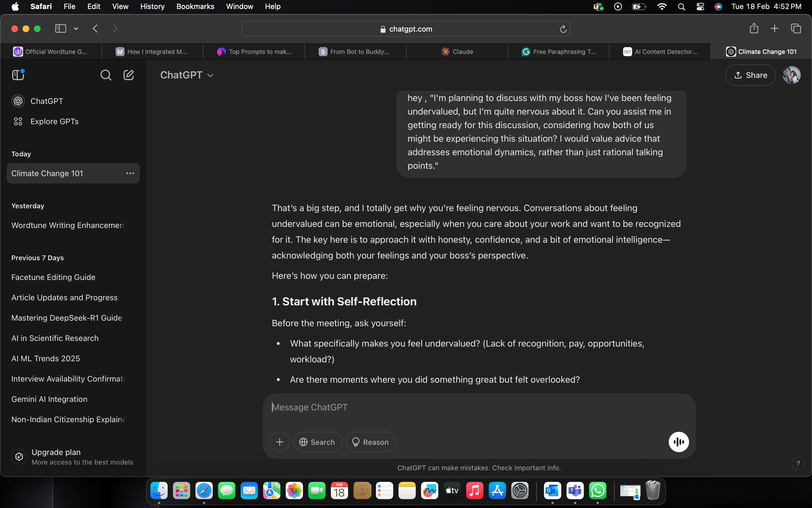Reload the page with the refresh icon
This screenshot has width=812, height=508.
(563, 29)
